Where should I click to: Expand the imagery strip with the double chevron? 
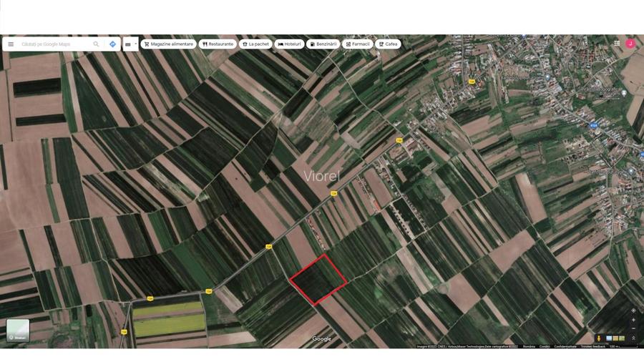coord(633,338)
